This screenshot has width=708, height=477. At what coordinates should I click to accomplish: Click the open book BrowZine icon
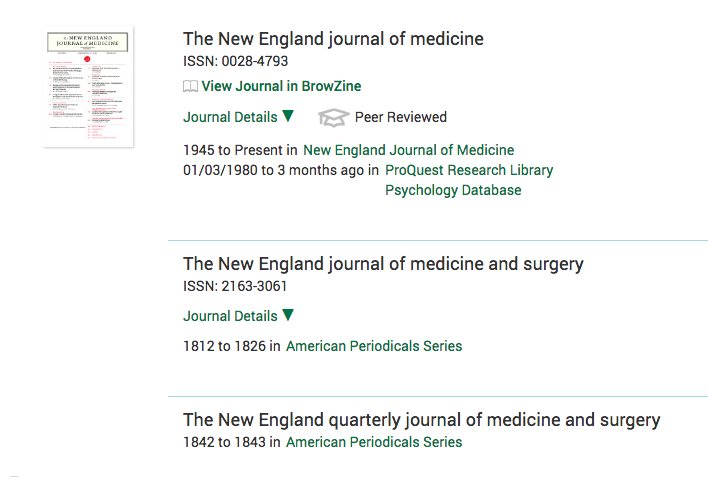190,87
